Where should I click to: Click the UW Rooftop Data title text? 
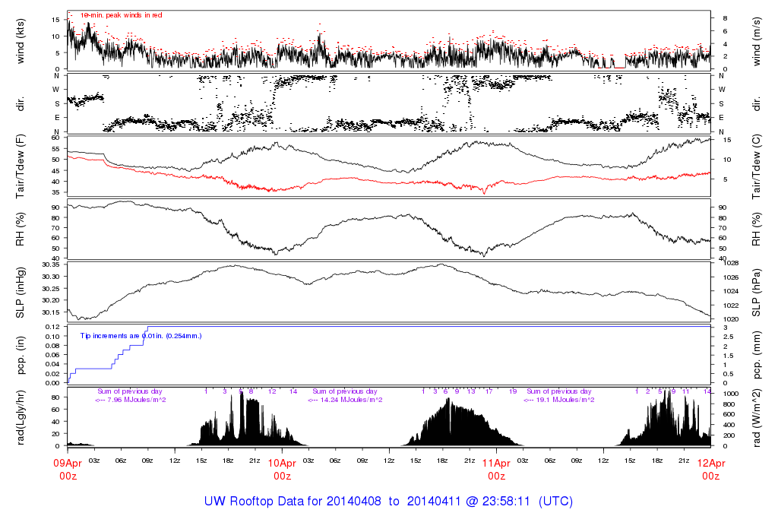click(388, 502)
